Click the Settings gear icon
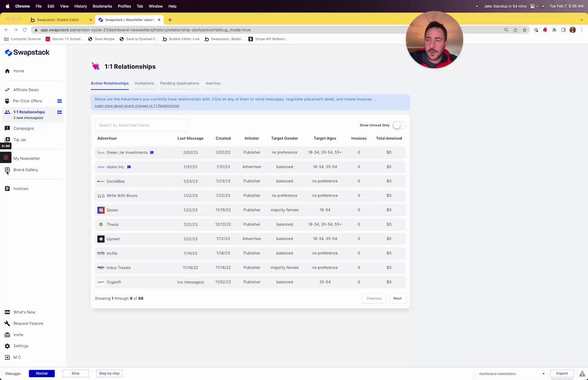Viewport: 588px width, 380px height. [x=7, y=346]
